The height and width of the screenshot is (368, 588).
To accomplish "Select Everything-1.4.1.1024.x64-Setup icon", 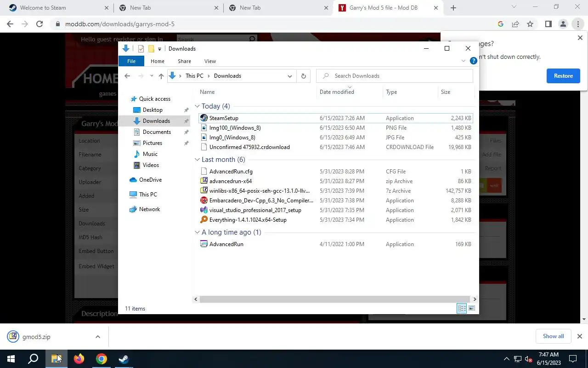I will pyautogui.click(x=204, y=220).
